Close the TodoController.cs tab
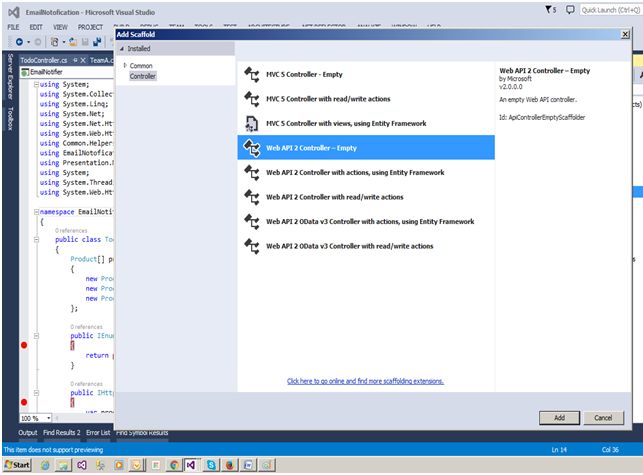This screenshot has height=475, width=643. coord(83,60)
